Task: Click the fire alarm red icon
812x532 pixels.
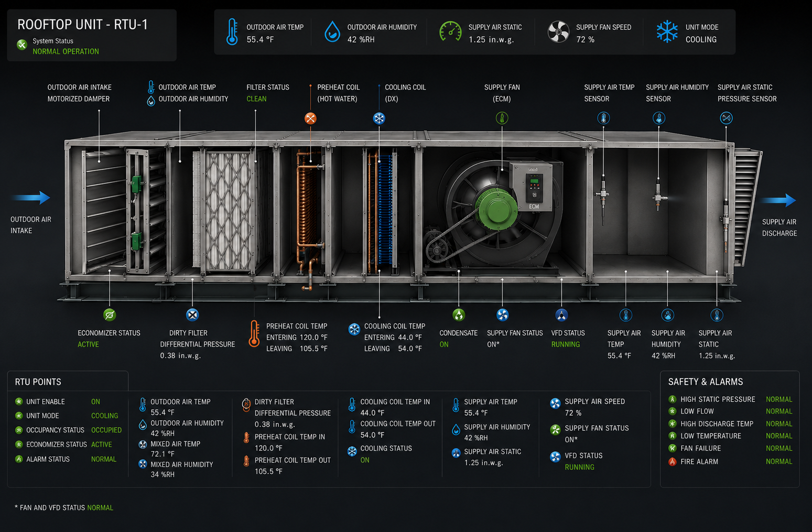Action: 673,462
